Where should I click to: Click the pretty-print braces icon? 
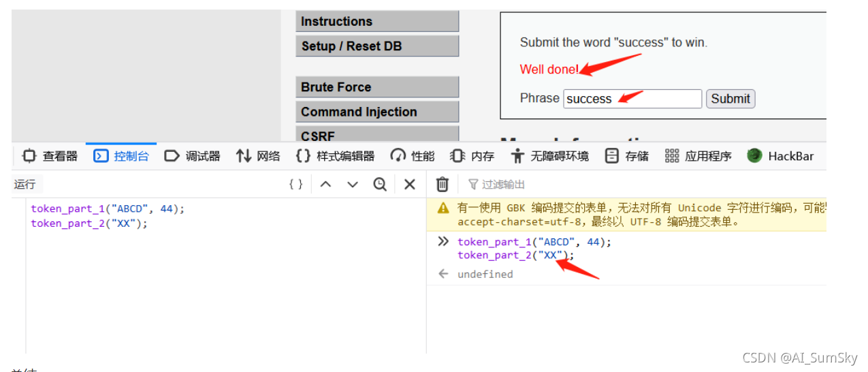pyautogui.click(x=295, y=184)
